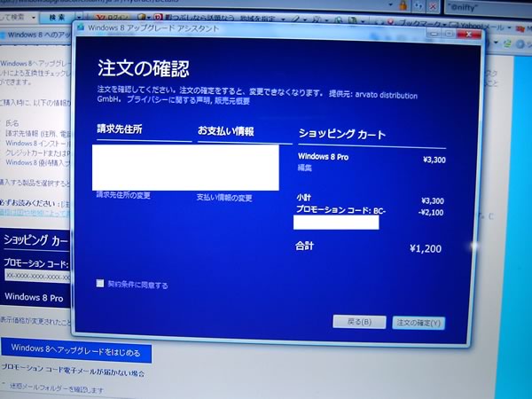Click the 小計 label
The image size is (532, 399).
coord(303,198)
